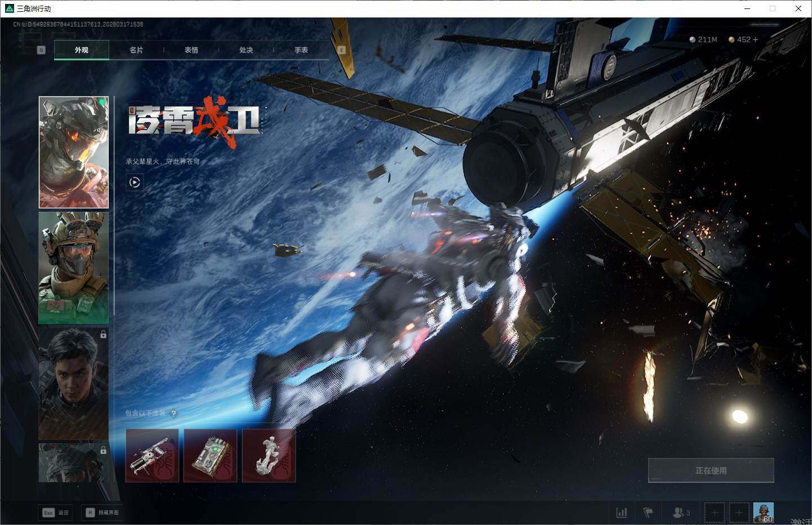Select the green soldier with goggles skin

(74, 268)
